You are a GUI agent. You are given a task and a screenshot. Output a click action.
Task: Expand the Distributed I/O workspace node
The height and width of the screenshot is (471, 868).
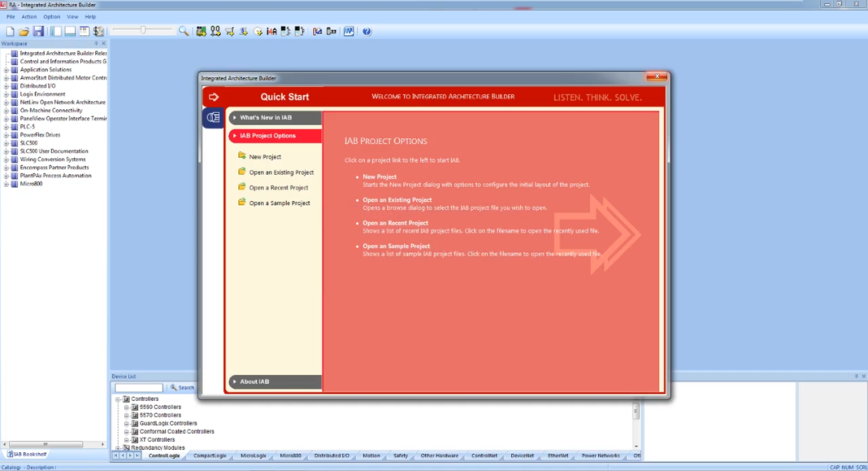pyautogui.click(x=7, y=86)
